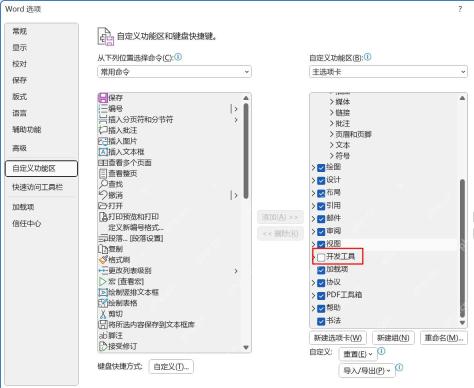474x388 pixels.
Task: Uncheck the 绘图 tab checkbox
Action: (x=321, y=167)
